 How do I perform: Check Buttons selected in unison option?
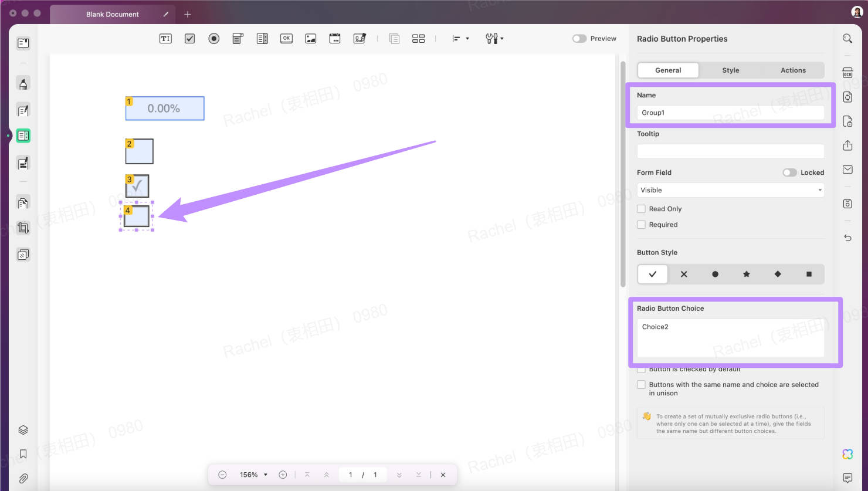pyautogui.click(x=642, y=385)
